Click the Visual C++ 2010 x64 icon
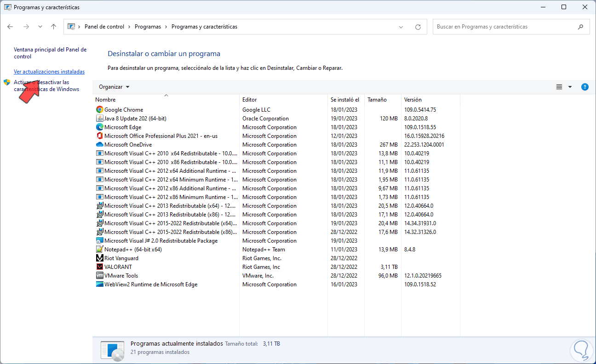 (x=100, y=154)
